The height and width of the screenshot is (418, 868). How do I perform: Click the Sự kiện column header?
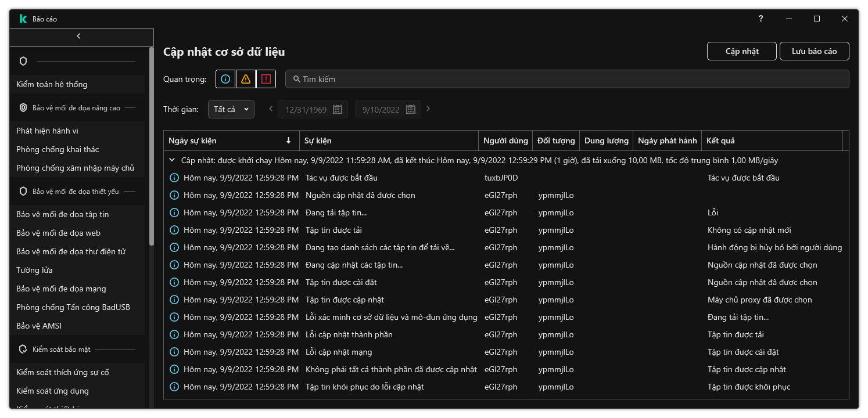tap(389, 140)
